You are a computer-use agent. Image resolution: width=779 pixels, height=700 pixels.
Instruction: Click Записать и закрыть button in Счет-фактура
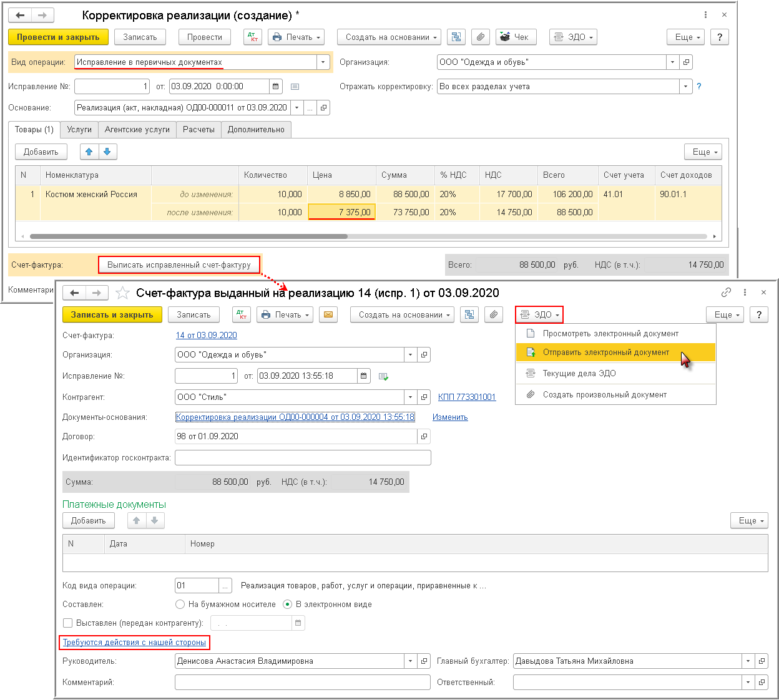(112, 315)
